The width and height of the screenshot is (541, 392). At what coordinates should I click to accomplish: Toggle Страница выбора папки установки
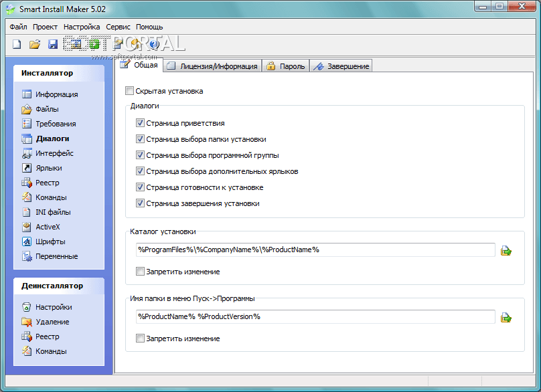click(140, 139)
